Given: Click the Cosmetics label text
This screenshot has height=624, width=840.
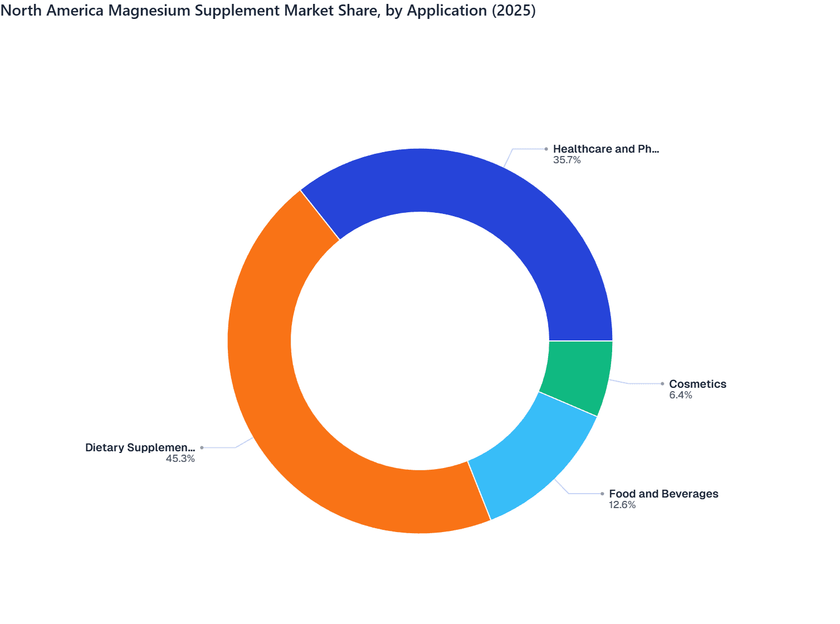Looking at the screenshot, I should coord(697,384).
